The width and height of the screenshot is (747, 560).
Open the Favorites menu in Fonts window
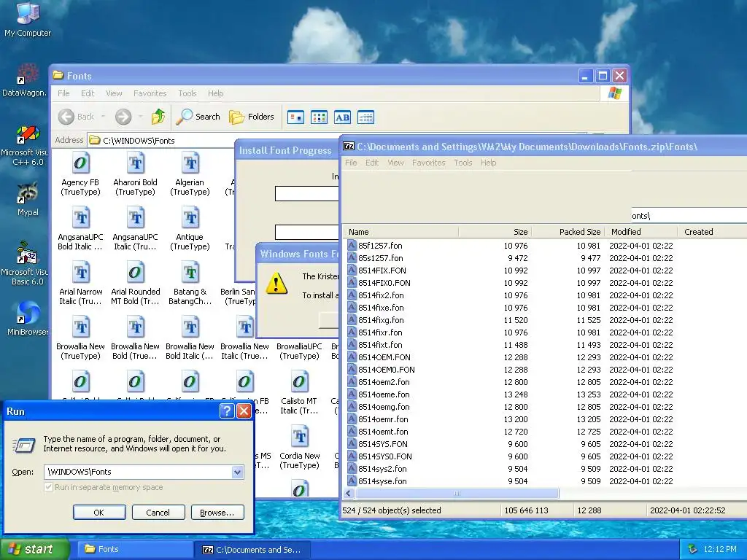150,93
